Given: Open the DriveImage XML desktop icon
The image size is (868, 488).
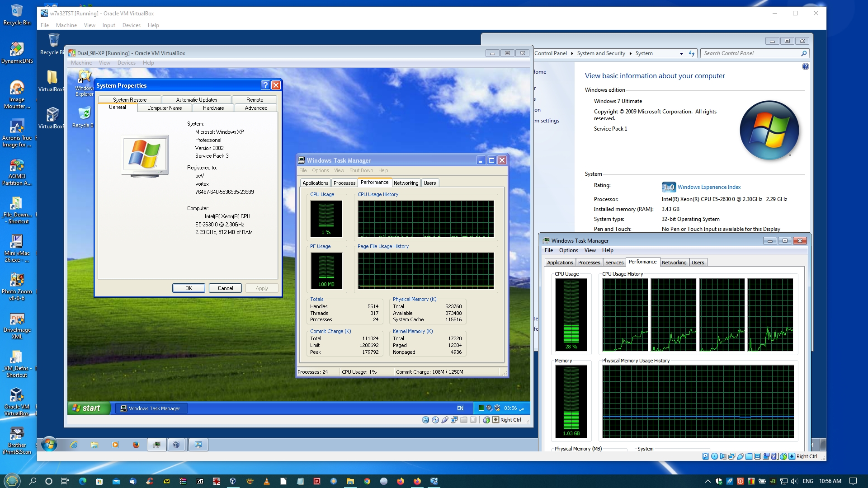Looking at the screenshot, I should point(17,326).
